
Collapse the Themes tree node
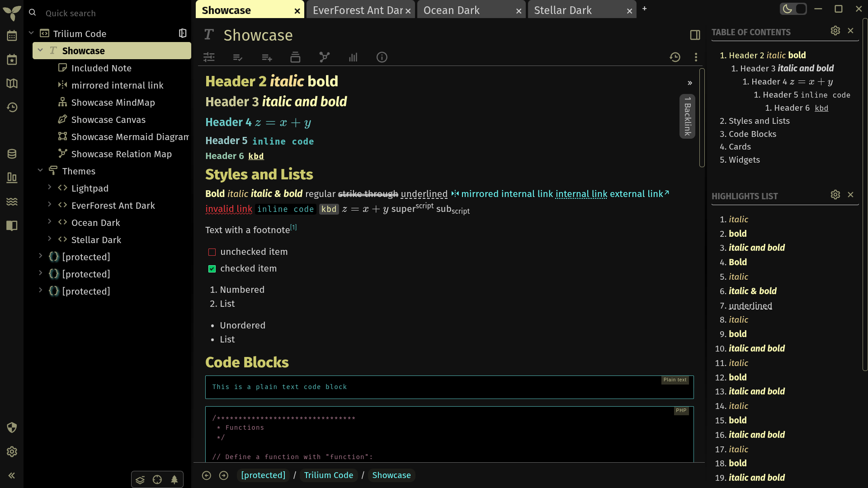40,170
